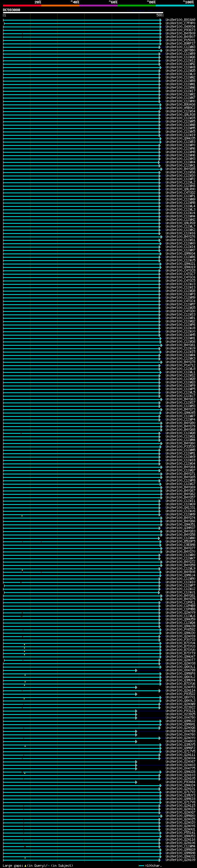The image size is (197, 868).
Task: Select hit label UniRef100_P93464
Action: click(x=180, y=782)
